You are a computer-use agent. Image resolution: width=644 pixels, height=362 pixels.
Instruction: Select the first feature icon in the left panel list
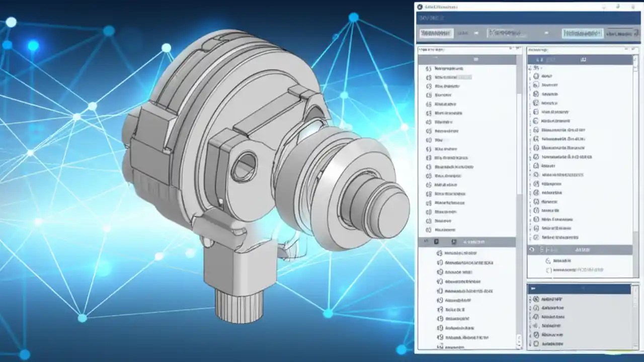coord(429,69)
